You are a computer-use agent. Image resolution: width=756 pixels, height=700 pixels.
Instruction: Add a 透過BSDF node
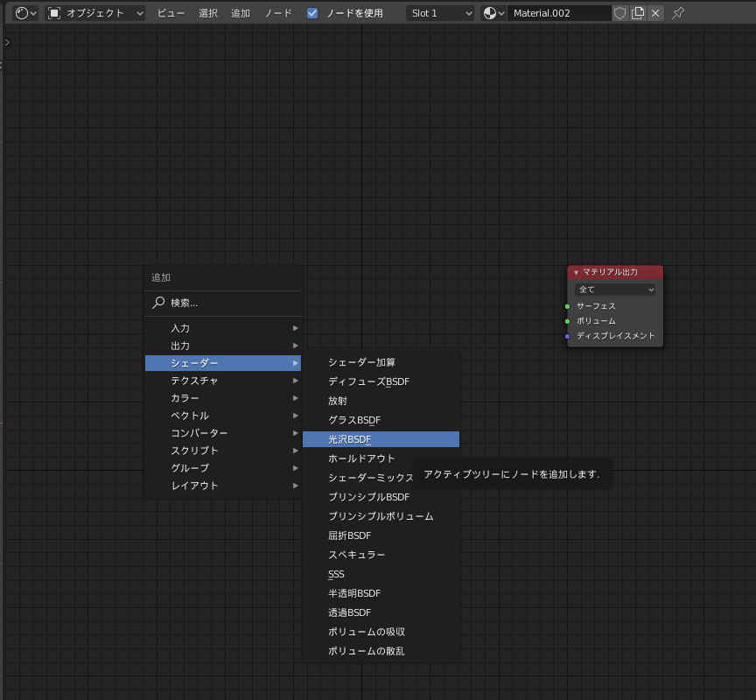point(381,612)
